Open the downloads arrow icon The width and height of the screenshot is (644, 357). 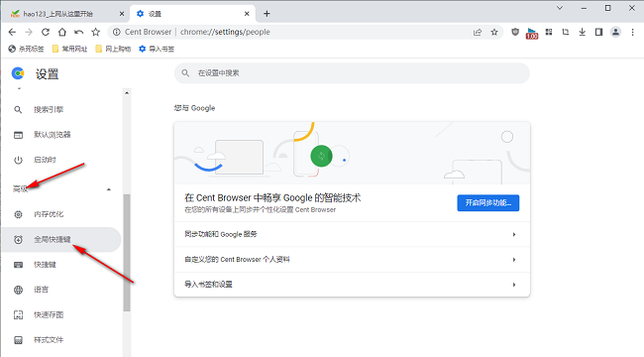[583, 32]
